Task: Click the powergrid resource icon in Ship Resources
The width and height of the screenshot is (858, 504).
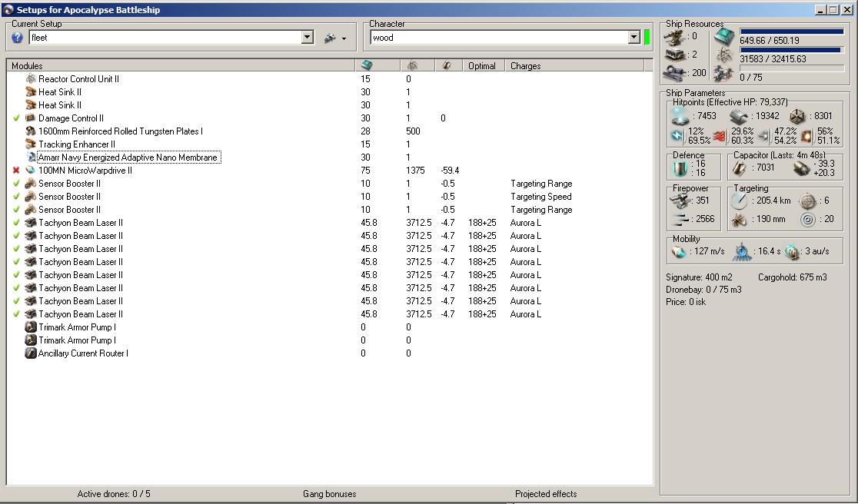Action: pos(724,55)
